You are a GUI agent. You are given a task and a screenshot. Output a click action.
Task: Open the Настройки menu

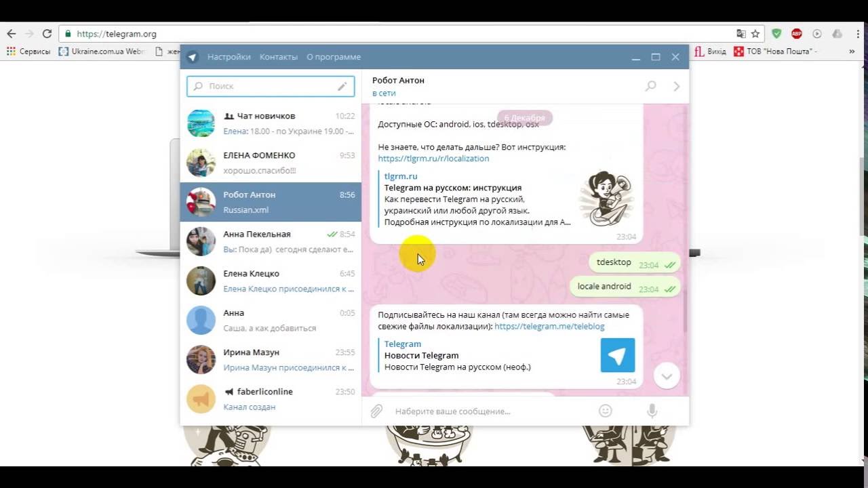point(229,57)
